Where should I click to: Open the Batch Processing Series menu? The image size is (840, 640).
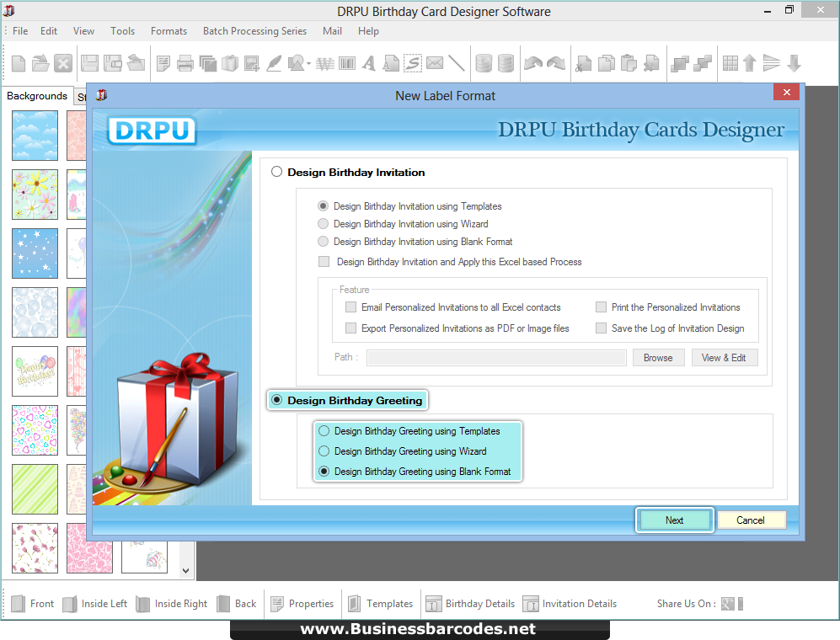[255, 31]
